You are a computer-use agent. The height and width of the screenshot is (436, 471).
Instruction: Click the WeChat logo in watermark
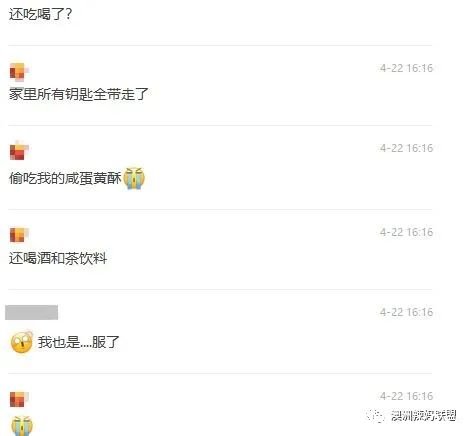[x=375, y=416]
